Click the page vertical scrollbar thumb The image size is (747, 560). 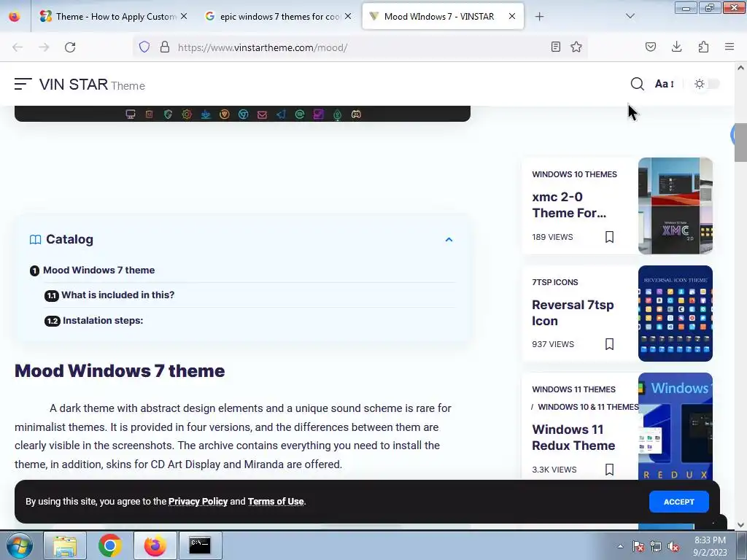point(741,143)
